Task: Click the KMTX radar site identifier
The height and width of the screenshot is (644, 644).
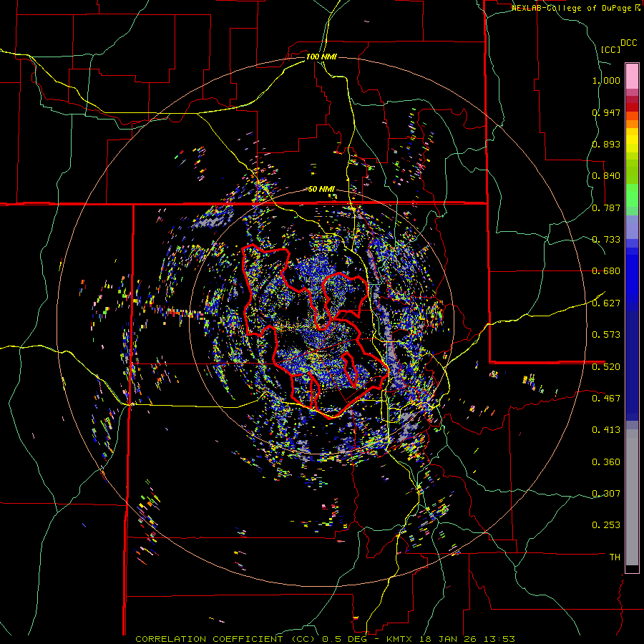Action: click(400, 639)
